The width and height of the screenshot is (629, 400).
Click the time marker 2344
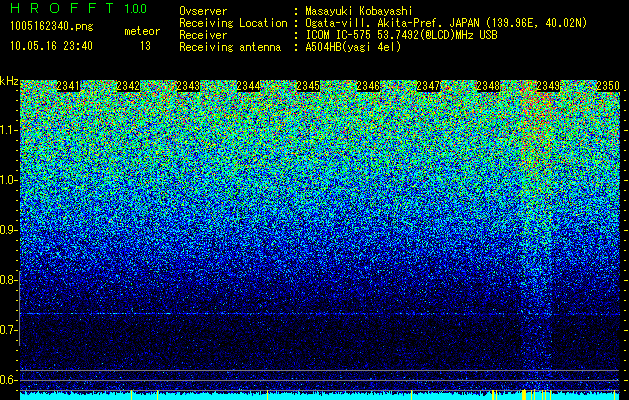pos(248,86)
